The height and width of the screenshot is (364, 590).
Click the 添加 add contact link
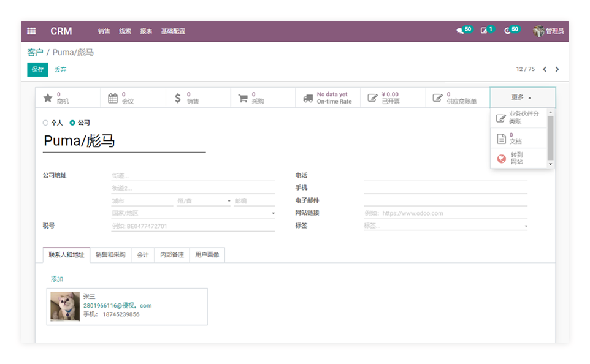[x=57, y=279]
